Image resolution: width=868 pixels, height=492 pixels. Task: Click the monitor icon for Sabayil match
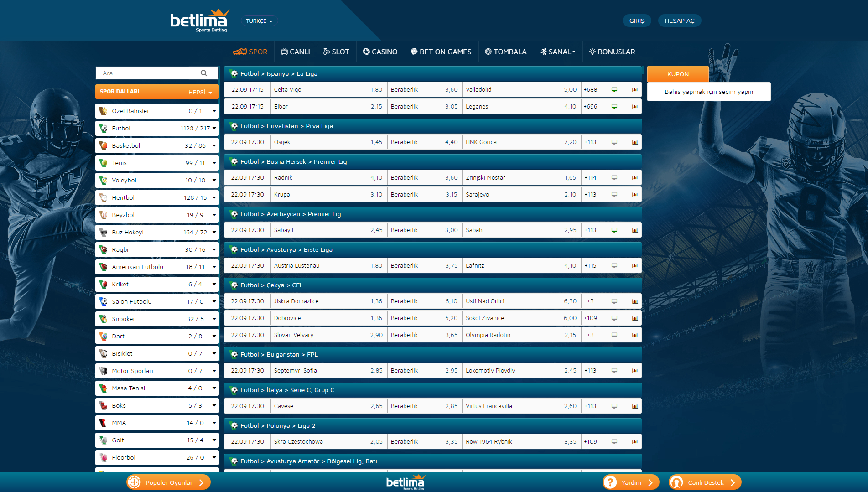pos(614,230)
